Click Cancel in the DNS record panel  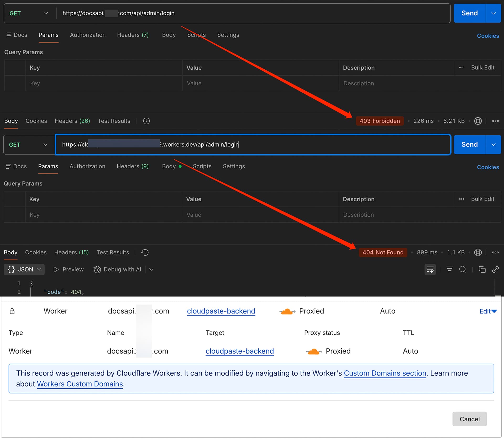(469, 419)
